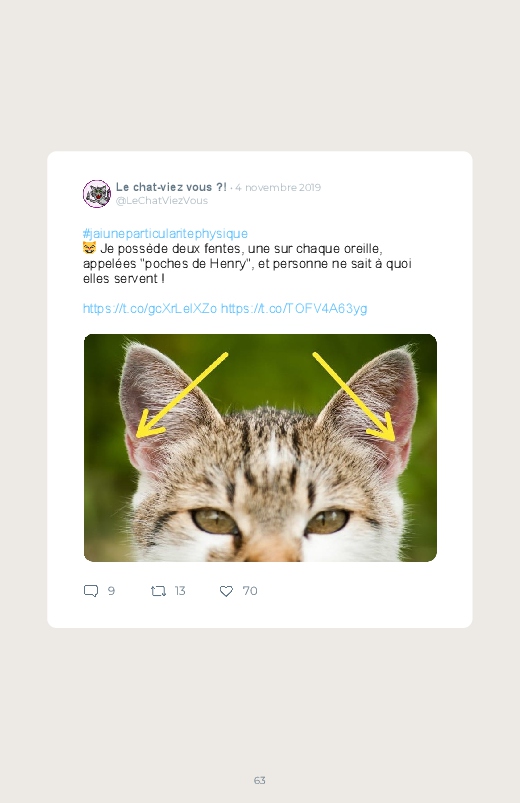Click the reply count 9
This screenshot has width=520, height=803.
111,591
